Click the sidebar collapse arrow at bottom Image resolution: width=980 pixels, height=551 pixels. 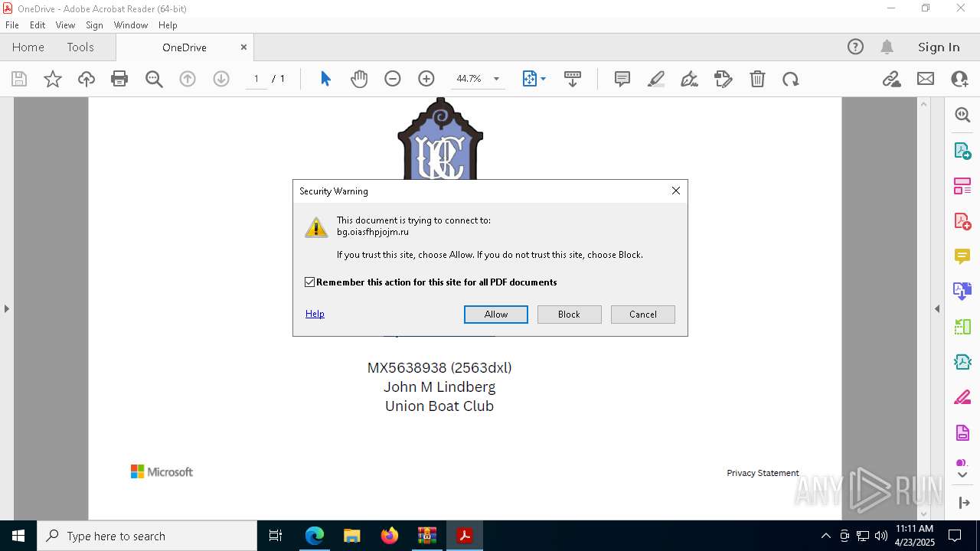(x=963, y=503)
